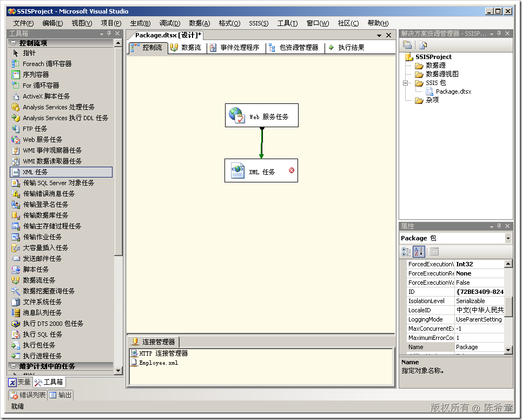Open the SSIS(S) menu
Image resolution: width=522 pixels, height=420 pixels.
pos(259,23)
